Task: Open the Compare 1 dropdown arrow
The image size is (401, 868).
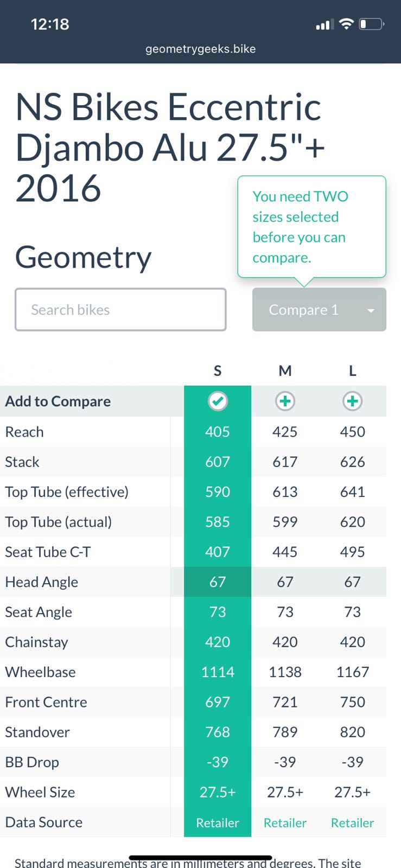Action: point(371,310)
